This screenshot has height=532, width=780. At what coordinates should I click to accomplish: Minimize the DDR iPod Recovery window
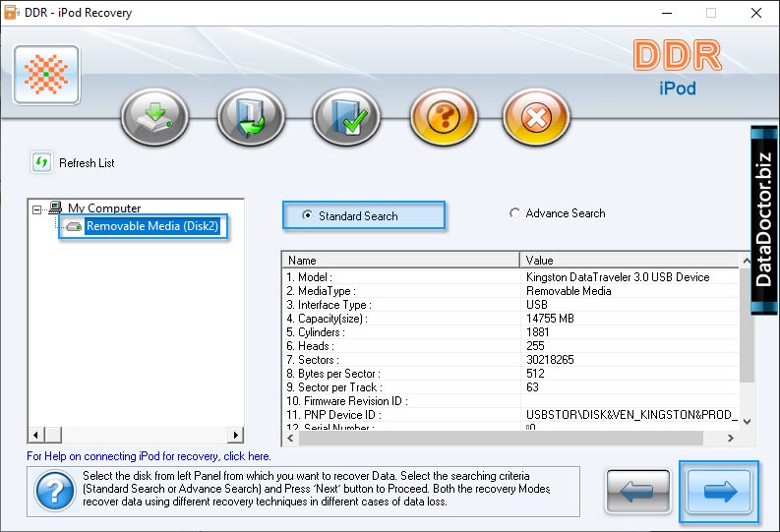click(x=667, y=13)
